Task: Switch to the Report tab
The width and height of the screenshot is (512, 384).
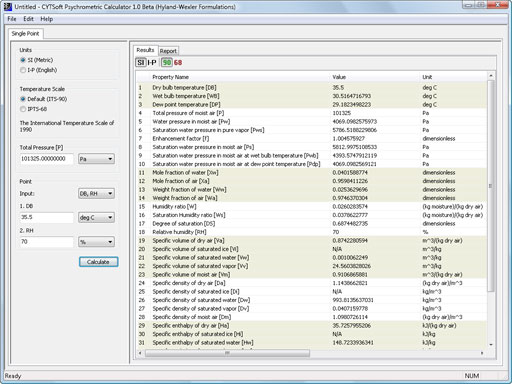Action: tap(168, 51)
